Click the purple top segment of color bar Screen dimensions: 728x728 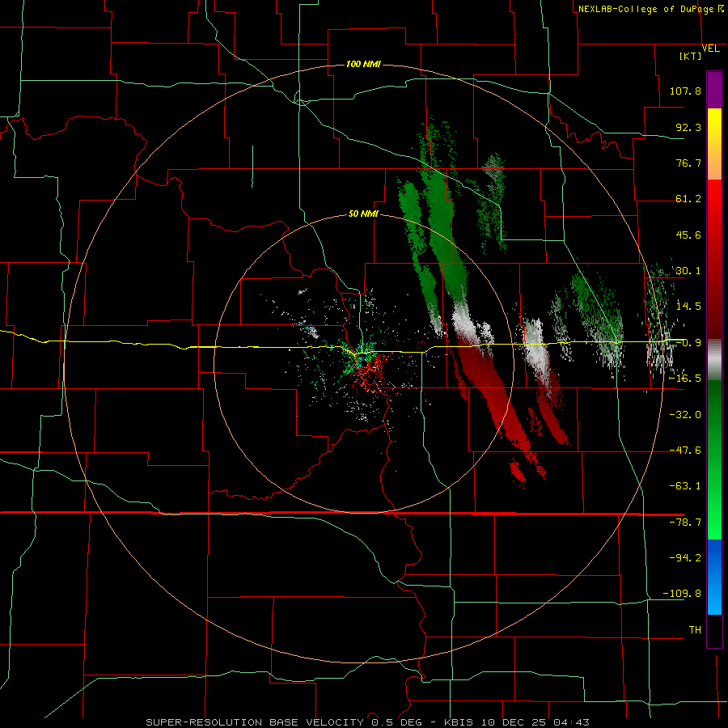coord(714,90)
